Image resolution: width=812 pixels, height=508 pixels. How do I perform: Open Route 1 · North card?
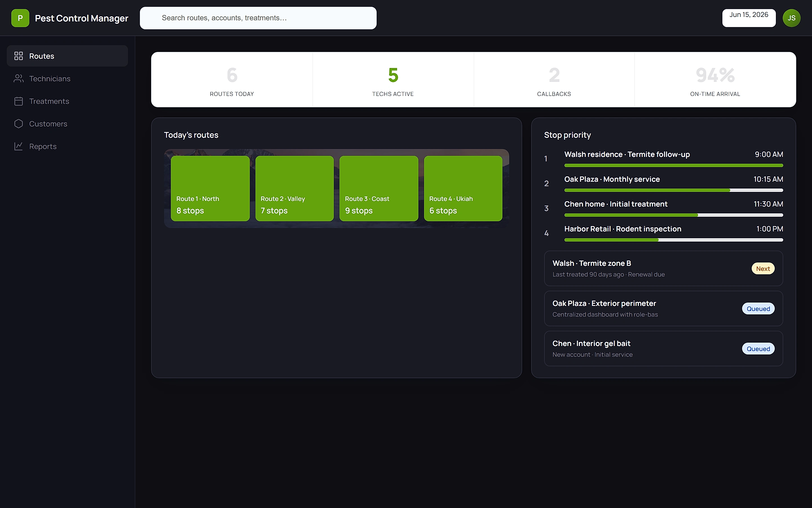point(210,189)
